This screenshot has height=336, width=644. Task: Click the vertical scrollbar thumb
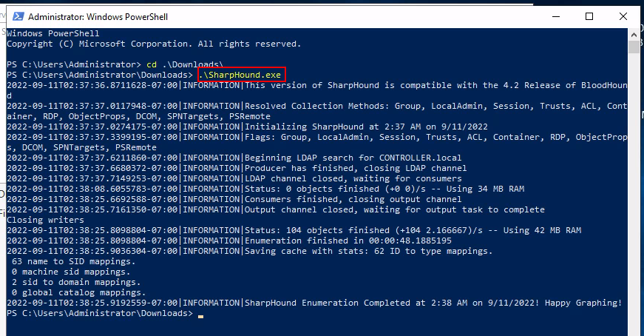tap(634, 47)
